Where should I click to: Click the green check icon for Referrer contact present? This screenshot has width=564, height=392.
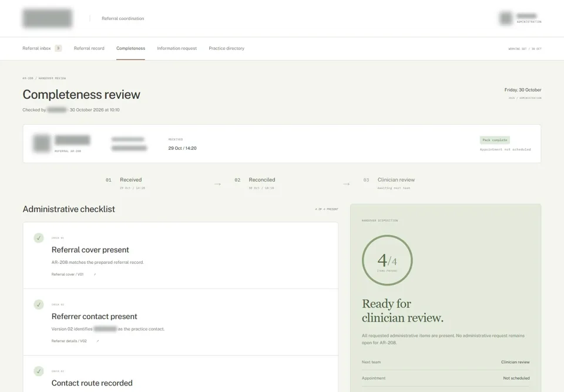(39, 304)
